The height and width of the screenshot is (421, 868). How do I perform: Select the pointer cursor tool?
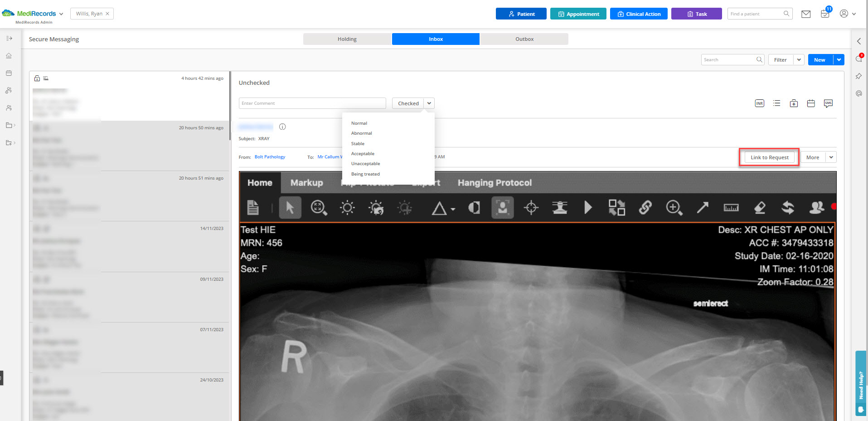click(x=290, y=208)
